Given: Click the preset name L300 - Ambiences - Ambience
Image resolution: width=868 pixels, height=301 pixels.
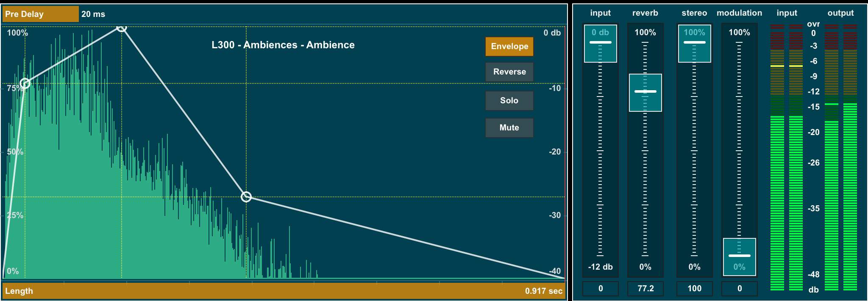Looking at the screenshot, I should (283, 45).
